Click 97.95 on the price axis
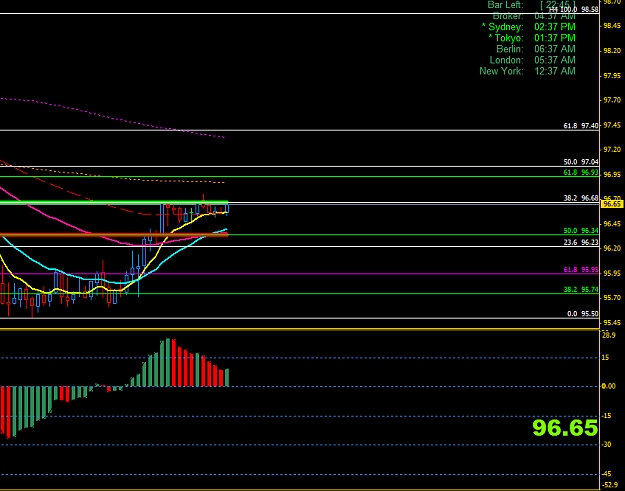This screenshot has height=491, width=625. pyautogui.click(x=612, y=76)
